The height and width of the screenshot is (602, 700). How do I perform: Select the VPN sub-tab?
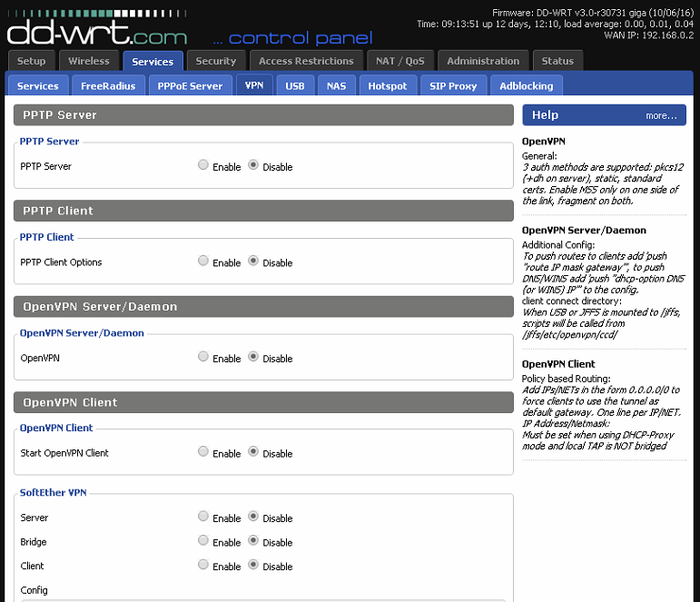[254, 85]
